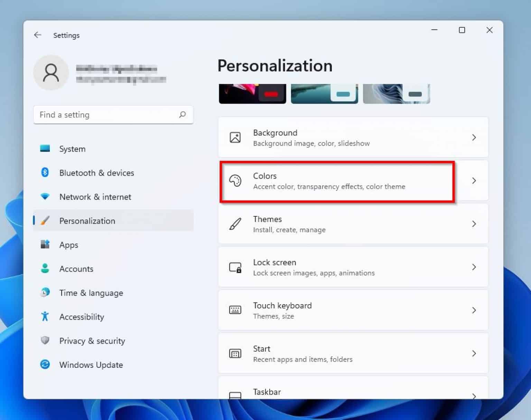This screenshot has width=531, height=420.
Task: Select System from the sidebar menu
Action: click(72, 149)
